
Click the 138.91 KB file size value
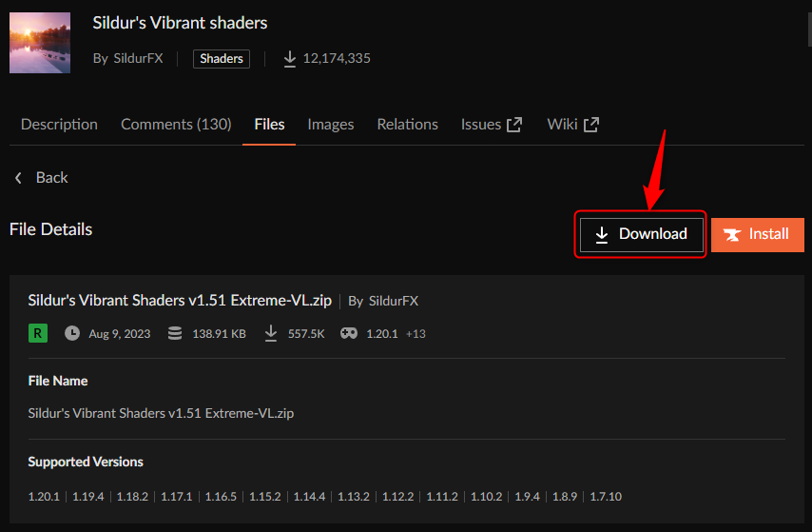pyautogui.click(x=219, y=334)
